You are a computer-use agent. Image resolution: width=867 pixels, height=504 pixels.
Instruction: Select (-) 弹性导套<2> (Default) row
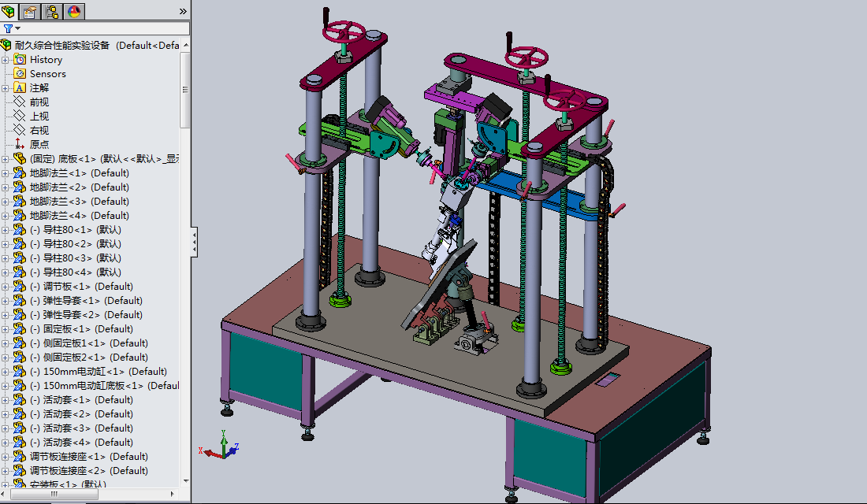point(86,315)
